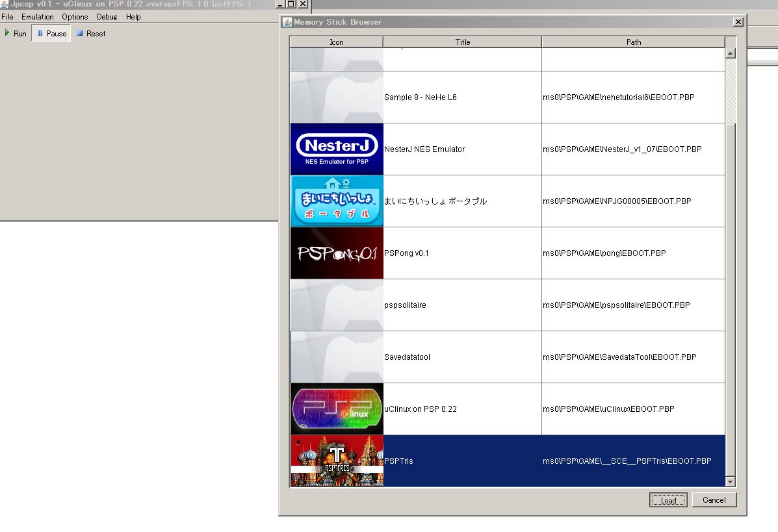Select the 'pspsolitaire' title cell
This screenshot has height=532, width=778.
click(x=462, y=305)
